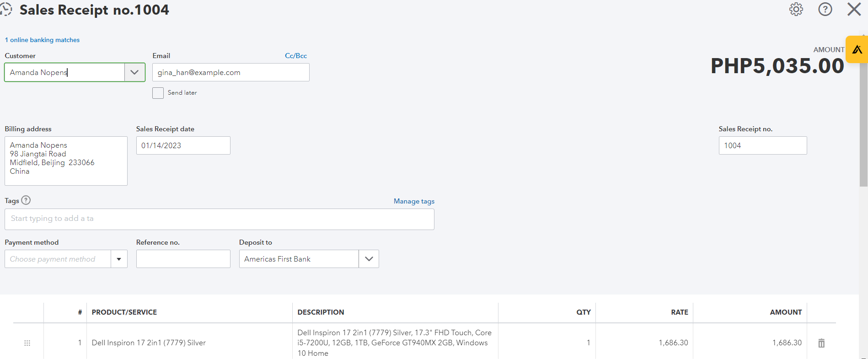Enable the Send later checkbox
This screenshot has height=359, width=868.
[x=158, y=93]
